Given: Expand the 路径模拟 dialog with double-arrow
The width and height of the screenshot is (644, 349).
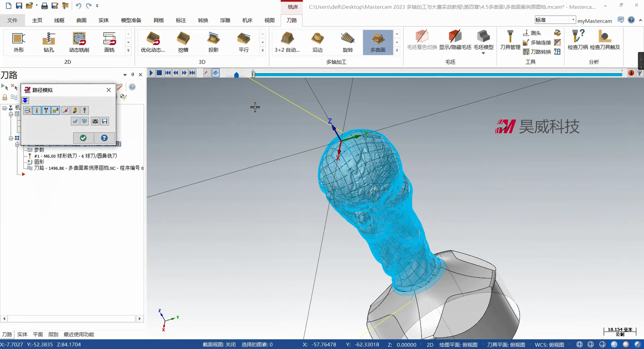Looking at the screenshot, I should pos(25,100).
